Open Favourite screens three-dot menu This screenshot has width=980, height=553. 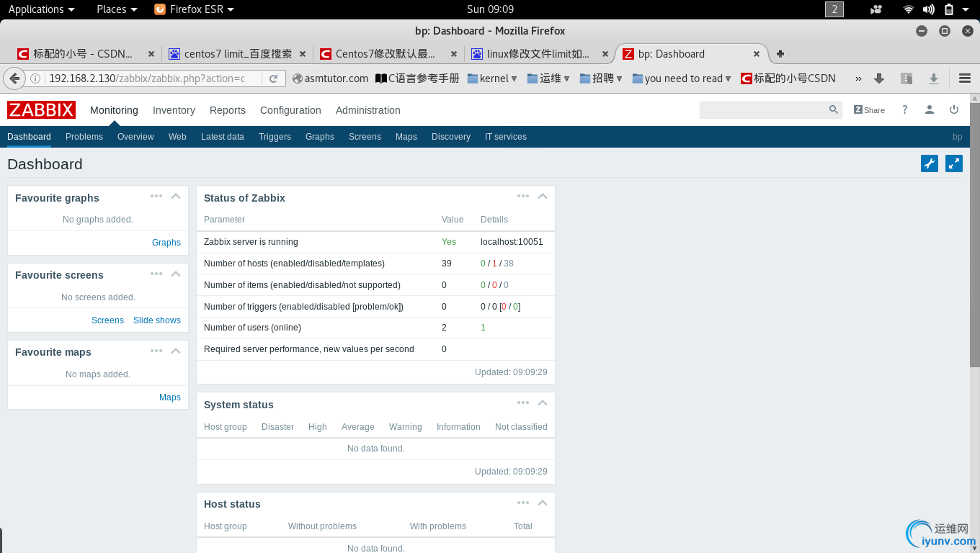(x=156, y=274)
